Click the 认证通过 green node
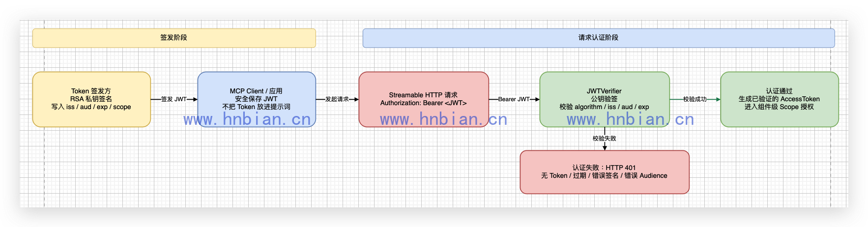Screen dimensions: 868x227 click(780, 99)
